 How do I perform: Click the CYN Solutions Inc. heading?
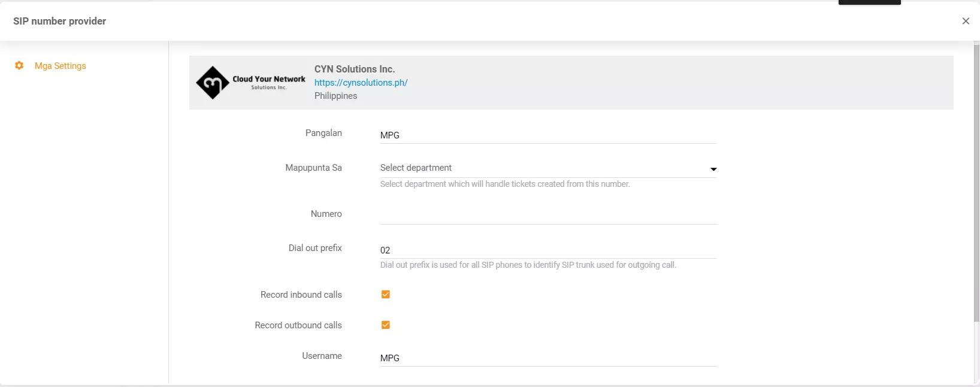(355, 69)
